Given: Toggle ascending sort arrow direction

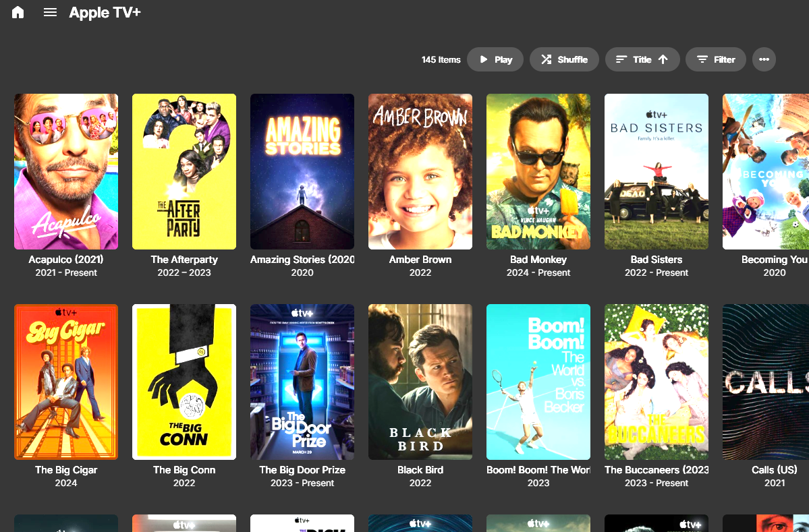Looking at the screenshot, I should point(663,59).
